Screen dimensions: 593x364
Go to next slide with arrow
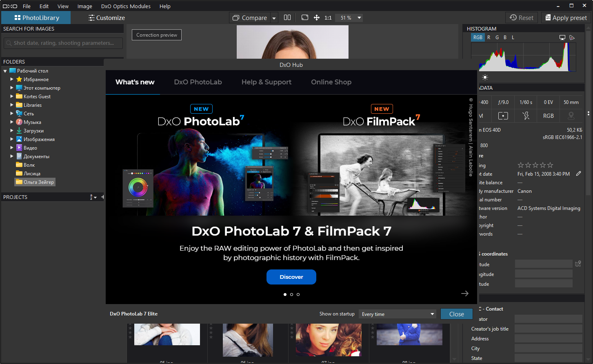coord(465,293)
